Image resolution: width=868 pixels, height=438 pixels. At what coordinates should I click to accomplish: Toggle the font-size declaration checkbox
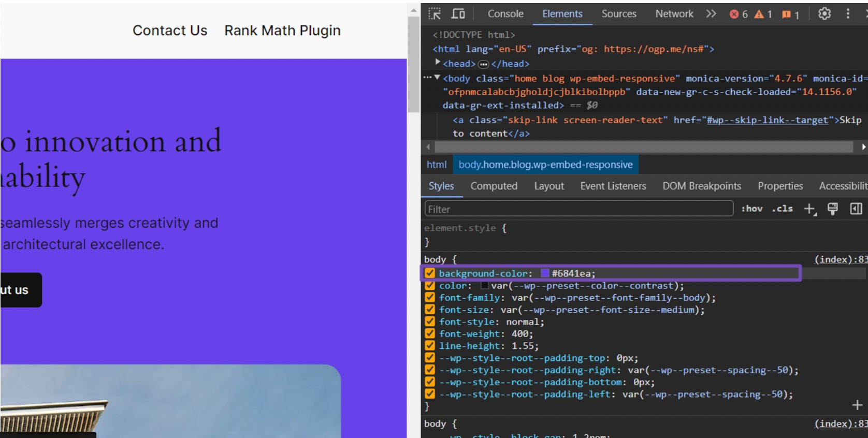click(430, 309)
